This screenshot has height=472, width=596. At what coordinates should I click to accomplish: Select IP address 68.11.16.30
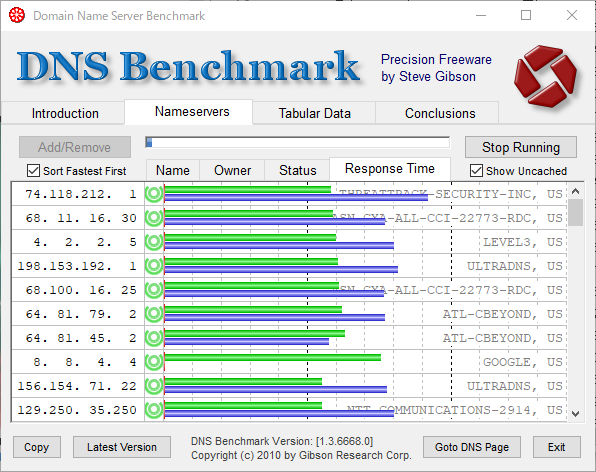click(x=81, y=218)
